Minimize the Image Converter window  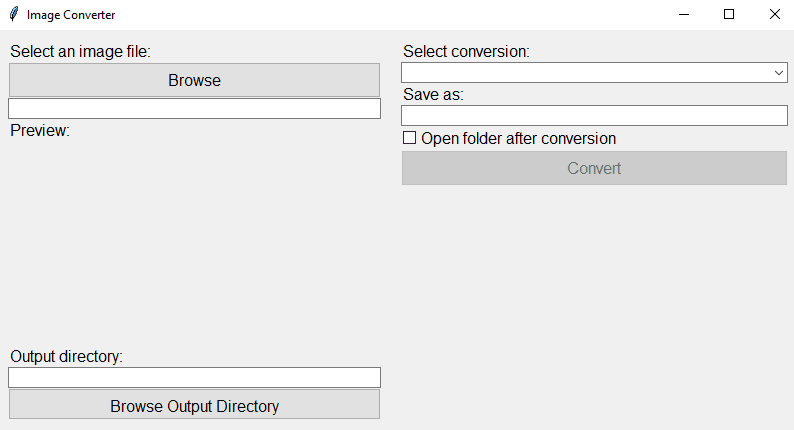684,15
